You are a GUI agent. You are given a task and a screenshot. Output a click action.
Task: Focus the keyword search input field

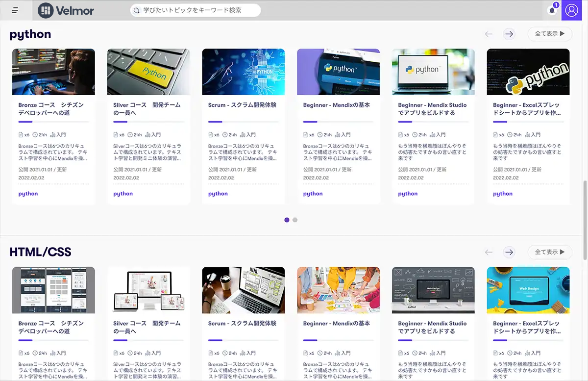tap(198, 10)
